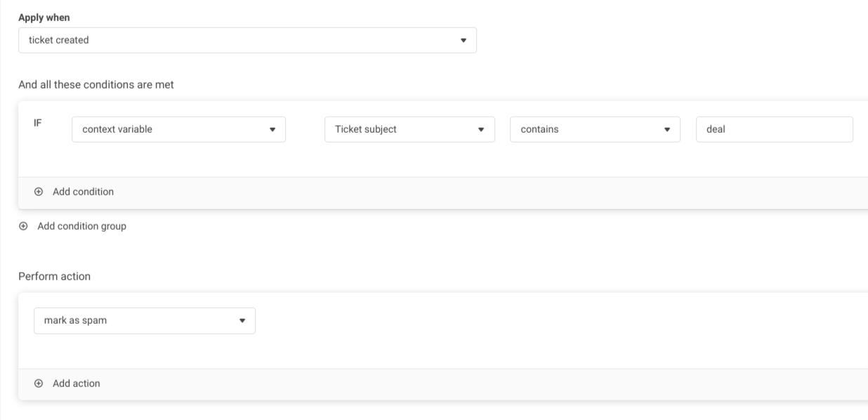Click the plus icon beside Add action
The width and height of the screenshot is (868, 420).
tap(39, 383)
